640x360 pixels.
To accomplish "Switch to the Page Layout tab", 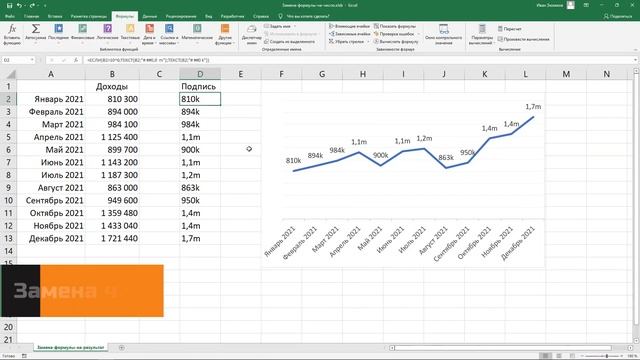I will 89,16.
